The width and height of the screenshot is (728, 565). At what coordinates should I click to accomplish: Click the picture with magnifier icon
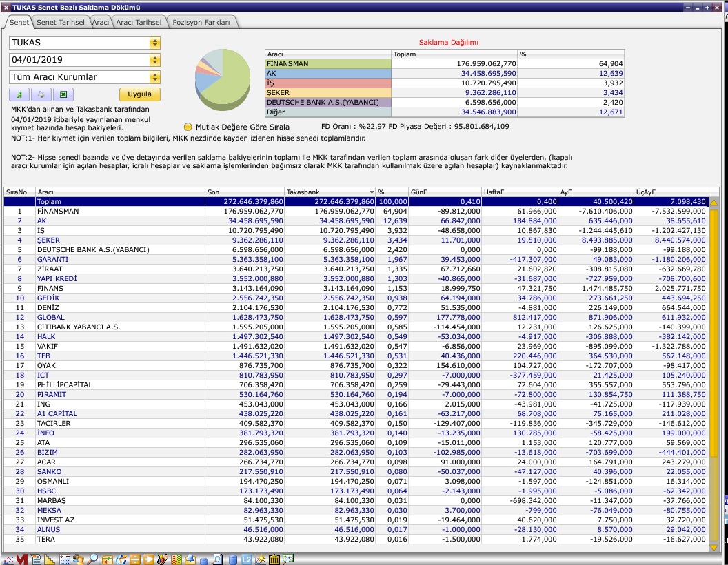pos(288,559)
